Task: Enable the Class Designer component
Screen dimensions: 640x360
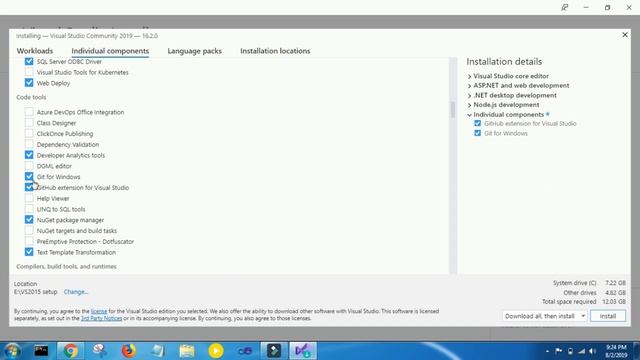Action: coord(29,122)
